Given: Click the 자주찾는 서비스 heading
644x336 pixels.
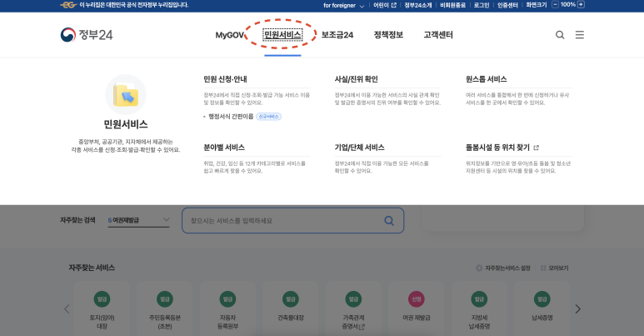Looking at the screenshot, I should (92, 268).
